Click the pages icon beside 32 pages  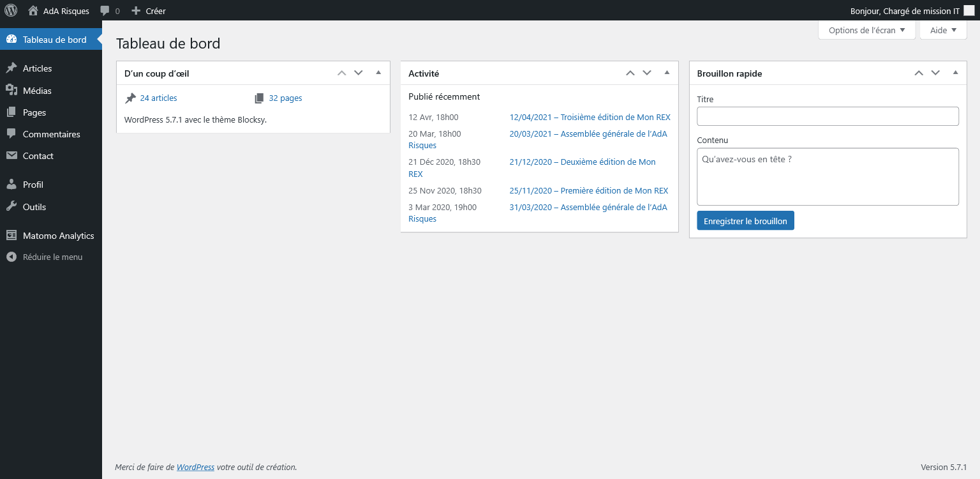tap(259, 98)
